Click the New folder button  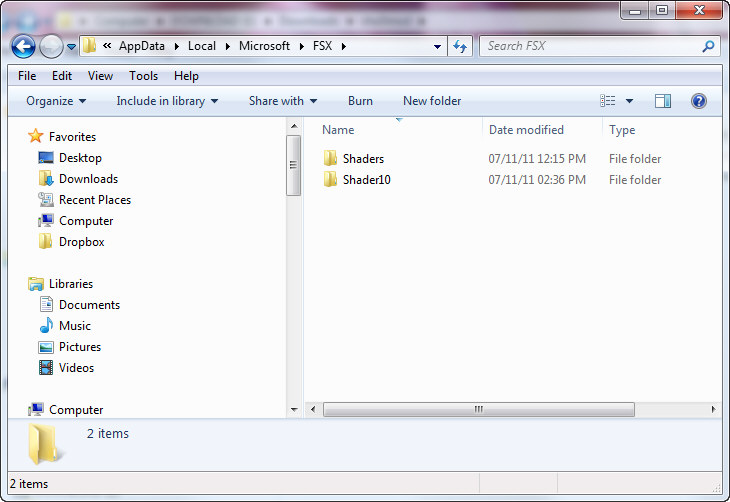432,101
